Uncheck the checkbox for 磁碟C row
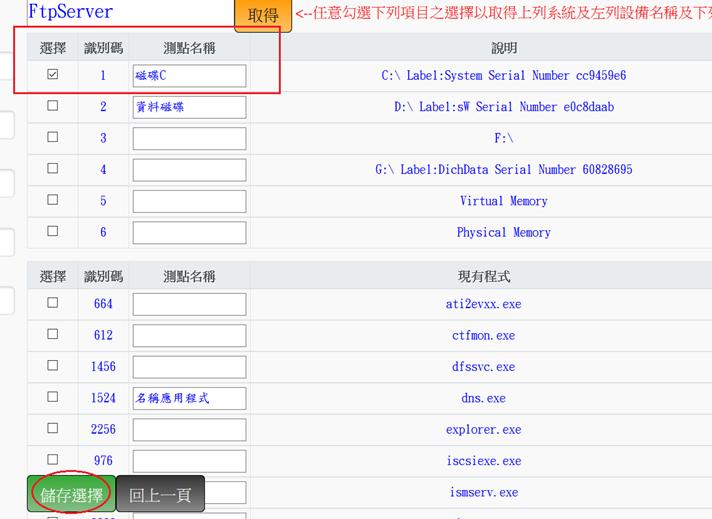 coord(53,75)
